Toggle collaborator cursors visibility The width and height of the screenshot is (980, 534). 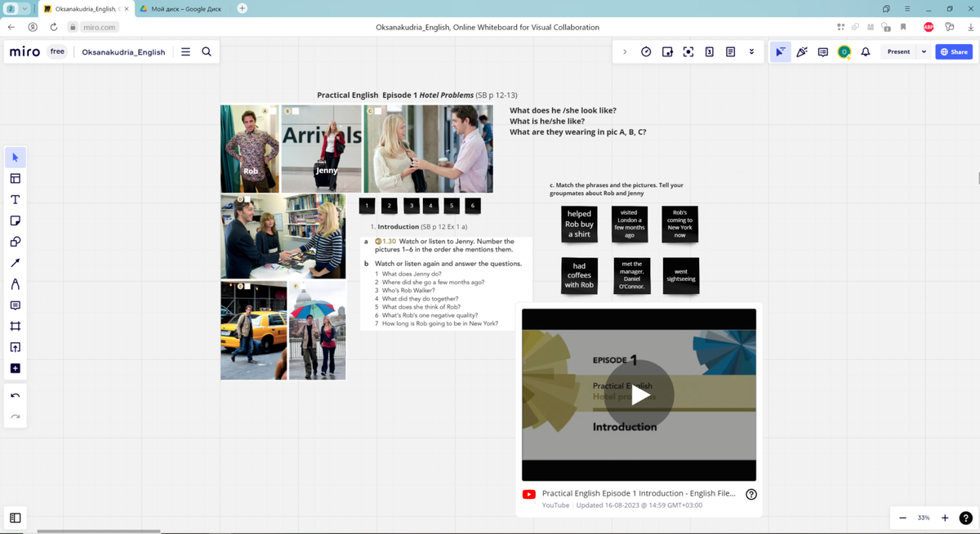coord(781,51)
